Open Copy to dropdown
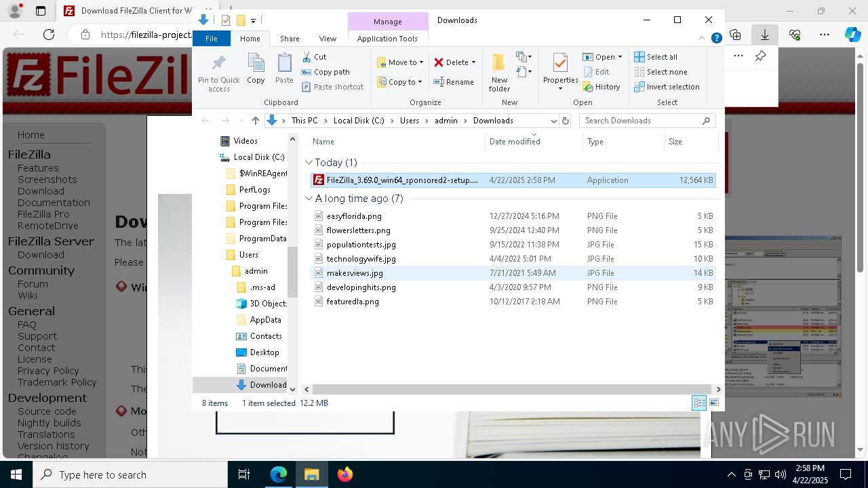 tap(400, 82)
